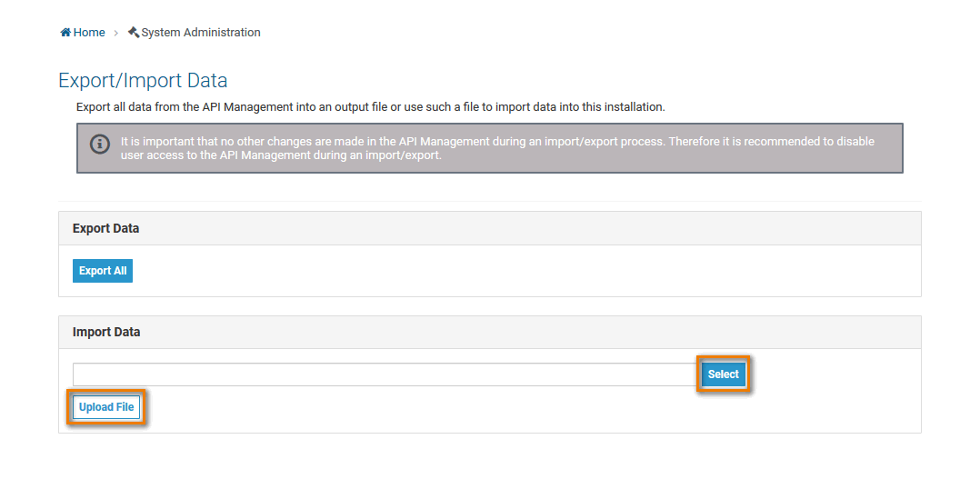The width and height of the screenshot is (980, 489).
Task: Click the Export Data panel header
Action: (x=489, y=228)
